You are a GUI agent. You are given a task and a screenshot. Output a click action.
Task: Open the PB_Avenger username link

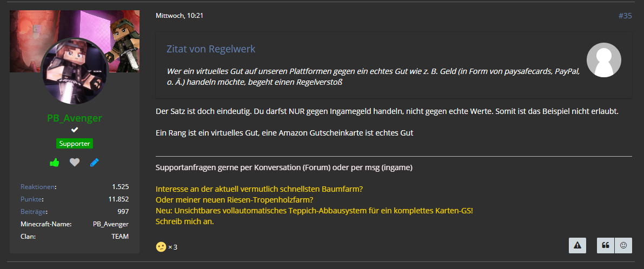point(74,118)
